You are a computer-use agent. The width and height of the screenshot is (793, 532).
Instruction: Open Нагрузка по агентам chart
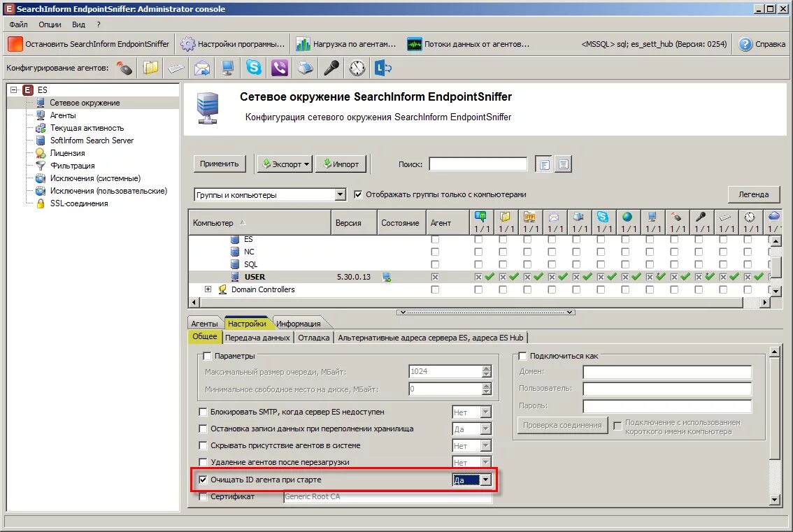click(346, 44)
